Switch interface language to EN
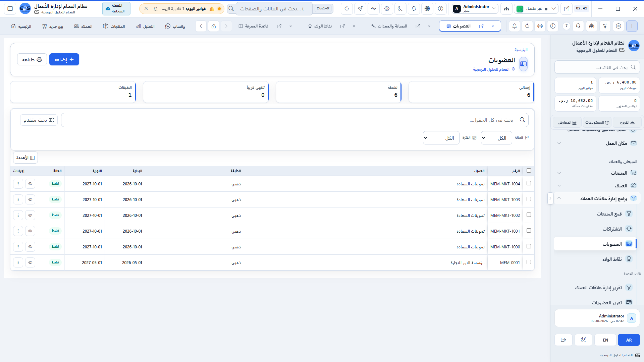Screen dimensions: 644x362 [x=605, y=340]
